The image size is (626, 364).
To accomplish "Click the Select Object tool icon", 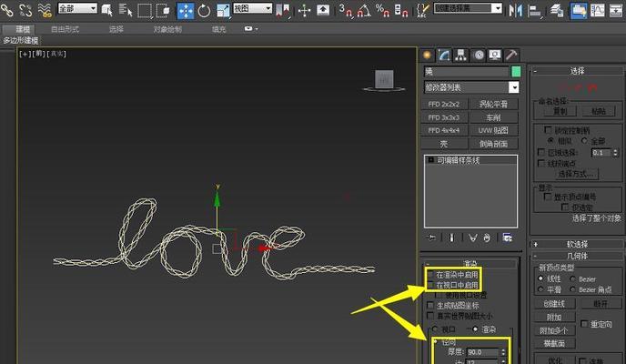I will [x=107, y=10].
